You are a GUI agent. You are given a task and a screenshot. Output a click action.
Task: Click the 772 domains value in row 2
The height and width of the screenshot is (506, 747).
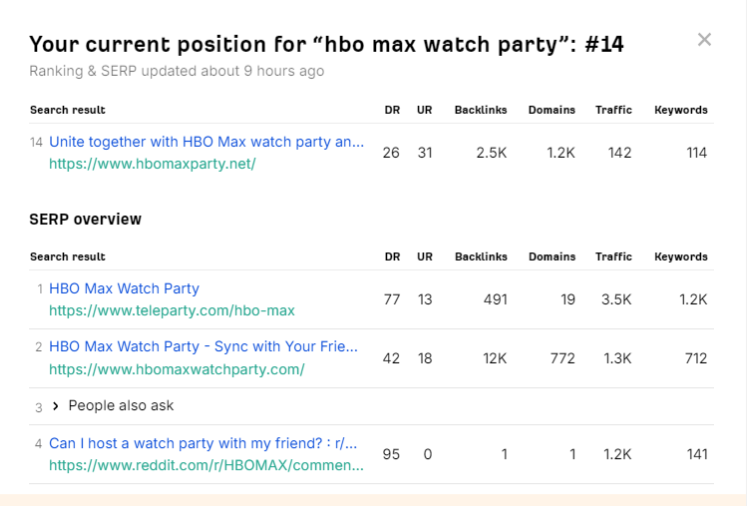pos(563,358)
